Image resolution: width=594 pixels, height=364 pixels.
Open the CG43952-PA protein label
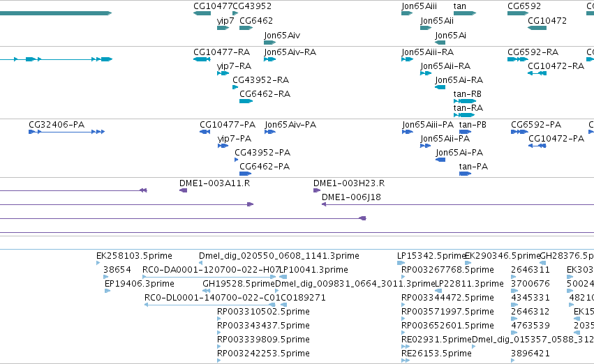pos(262,153)
